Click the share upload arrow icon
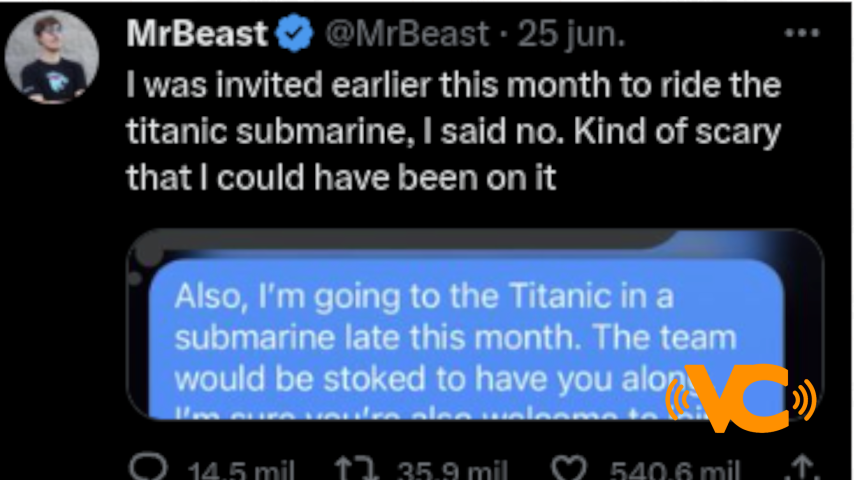 point(798,468)
